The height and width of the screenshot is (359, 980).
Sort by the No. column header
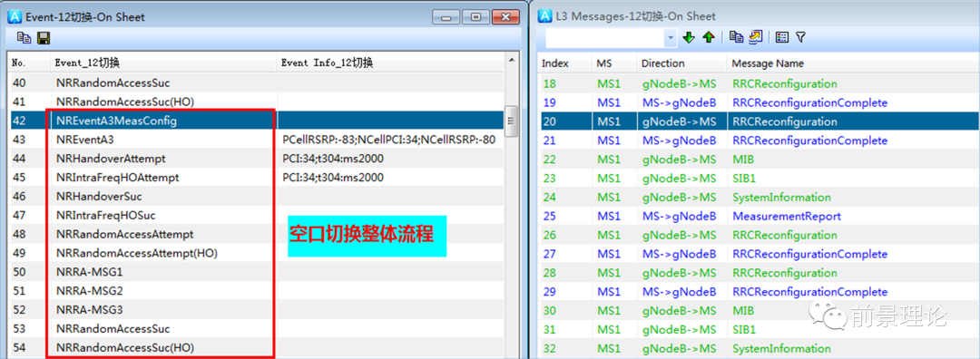(x=29, y=63)
